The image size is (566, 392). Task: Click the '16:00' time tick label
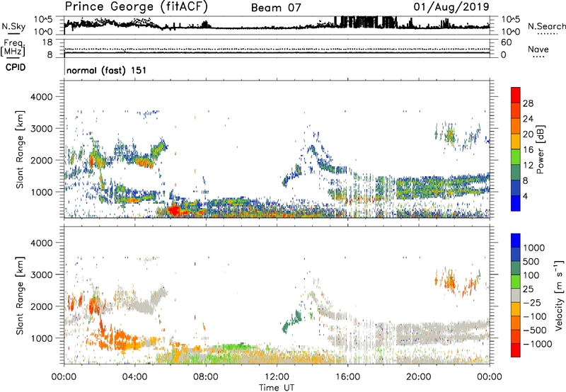coord(347,377)
